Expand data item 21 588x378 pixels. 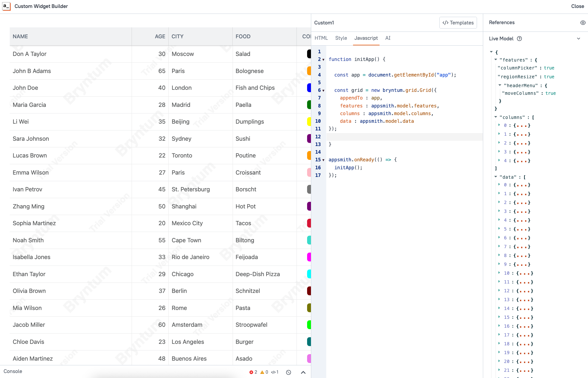coord(499,370)
